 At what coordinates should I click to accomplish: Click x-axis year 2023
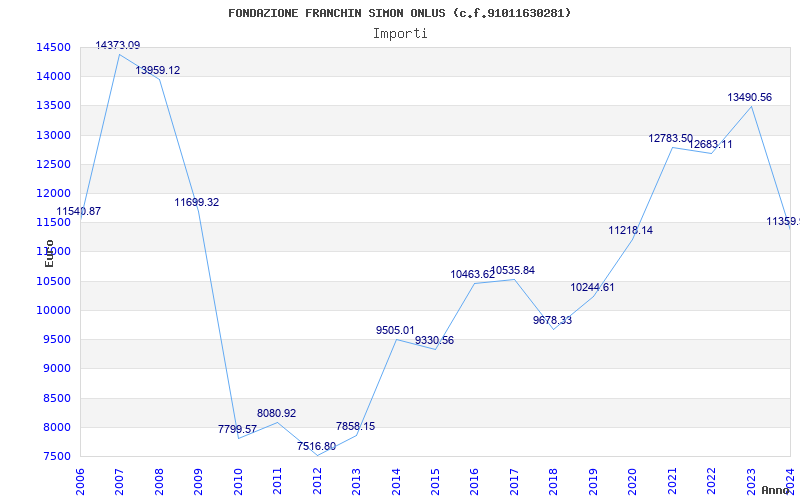(x=751, y=481)
